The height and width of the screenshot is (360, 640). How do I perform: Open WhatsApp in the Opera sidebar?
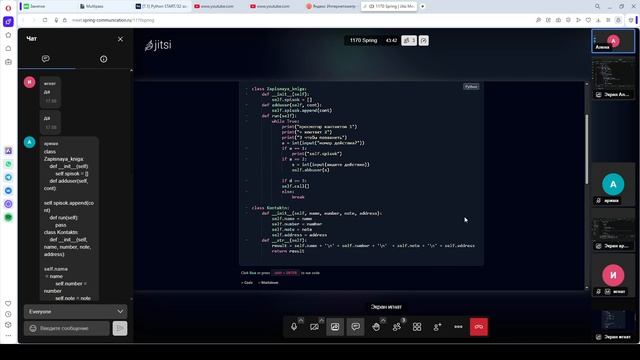pos(8,164)
